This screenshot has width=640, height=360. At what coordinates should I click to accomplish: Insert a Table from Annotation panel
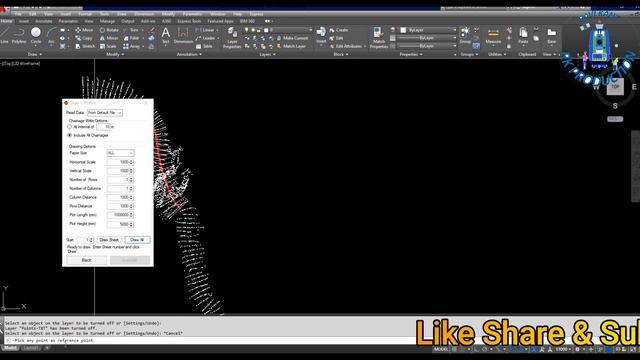coord(204,46)
